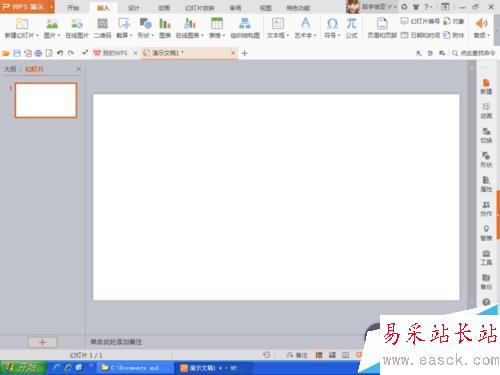Image resolution: width=500 pixels, height=375 pixels.
Task: Insert a symbol with the Omega icon
Action: point(332,24)
